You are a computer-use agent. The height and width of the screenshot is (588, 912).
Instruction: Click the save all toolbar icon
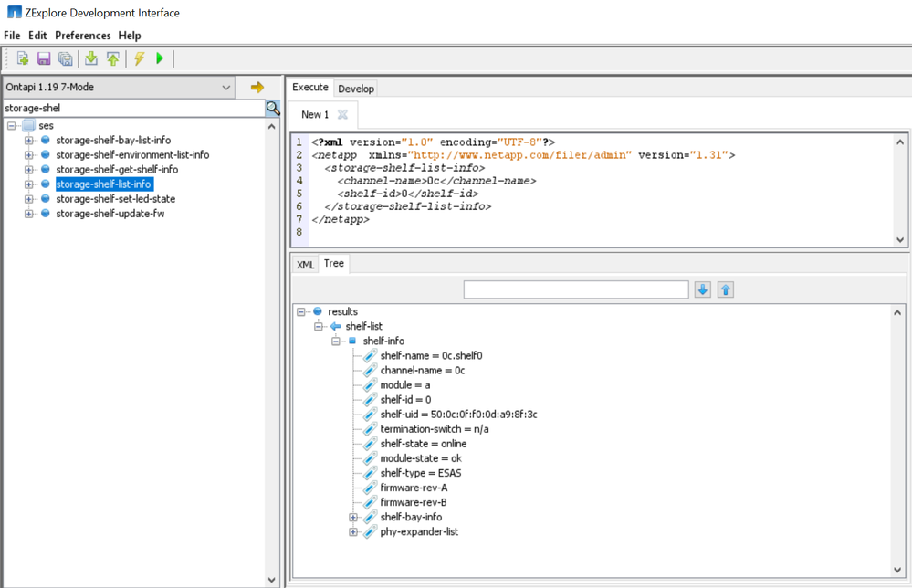click(66, 59)
